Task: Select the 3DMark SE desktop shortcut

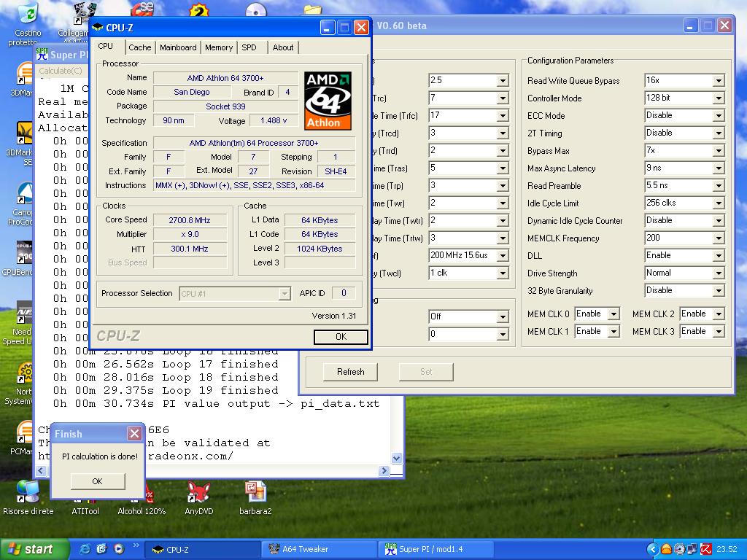Action: 20,144
